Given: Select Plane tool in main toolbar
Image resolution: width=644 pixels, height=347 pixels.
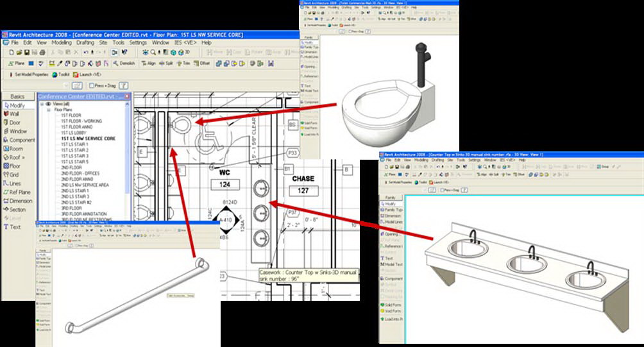Looking at the screenshot, I should click(17, 63).
